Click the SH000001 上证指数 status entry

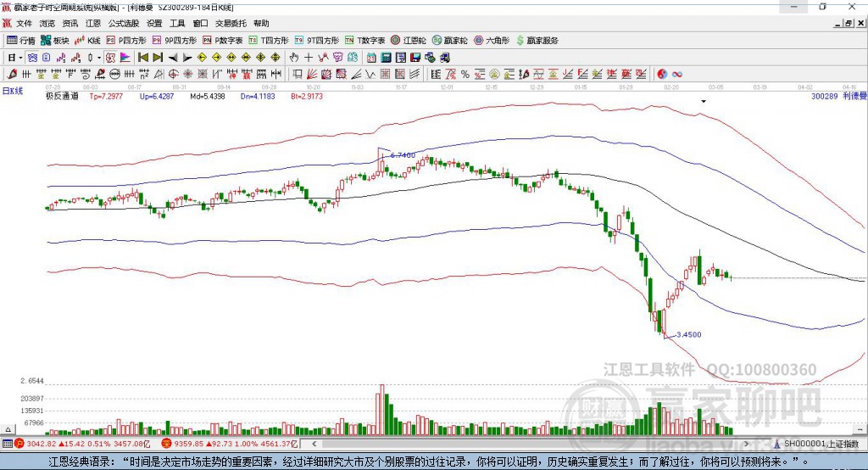click(821, 444)
